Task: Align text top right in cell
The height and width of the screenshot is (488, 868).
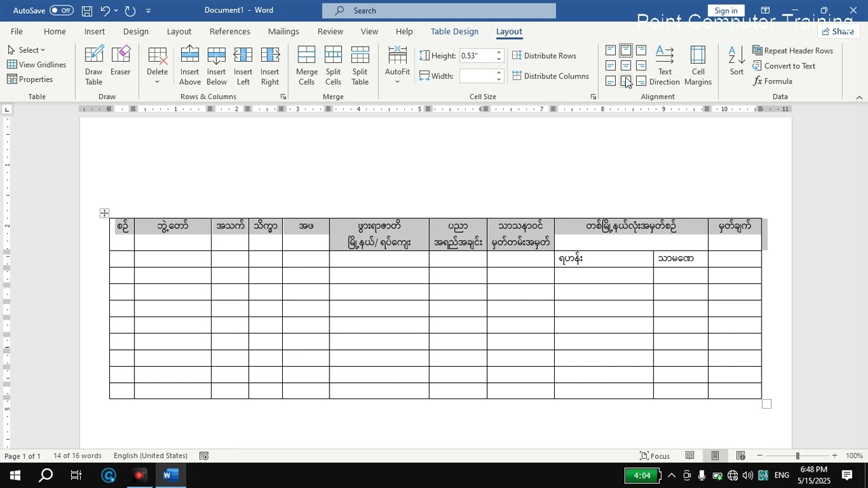Action: pos(641,50)
